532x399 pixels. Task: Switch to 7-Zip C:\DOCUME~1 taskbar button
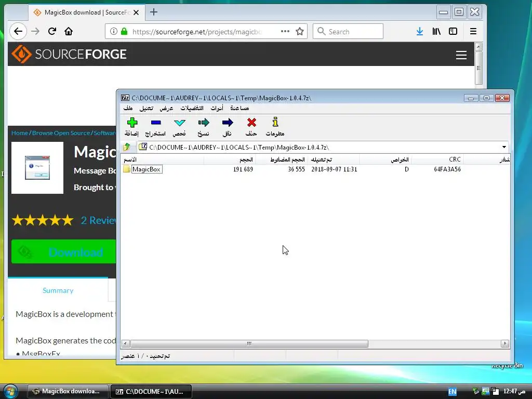(151, 391)
